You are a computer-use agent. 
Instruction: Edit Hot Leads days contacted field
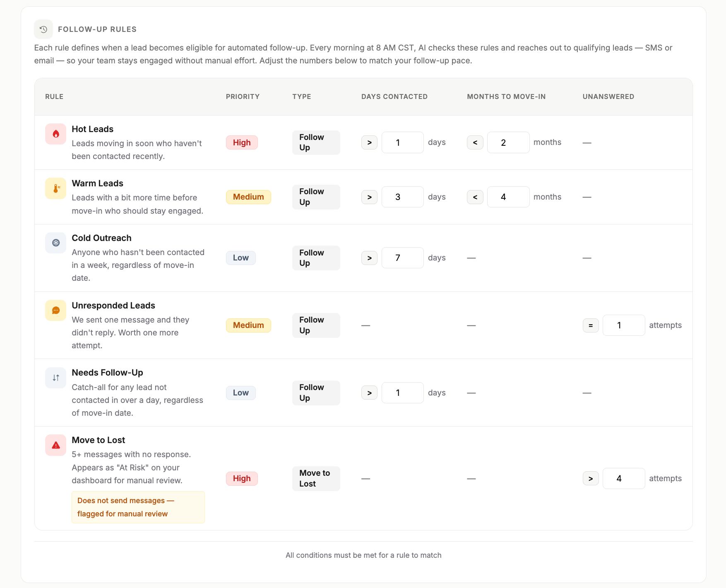pyautogui.click(x=402, y=142)
